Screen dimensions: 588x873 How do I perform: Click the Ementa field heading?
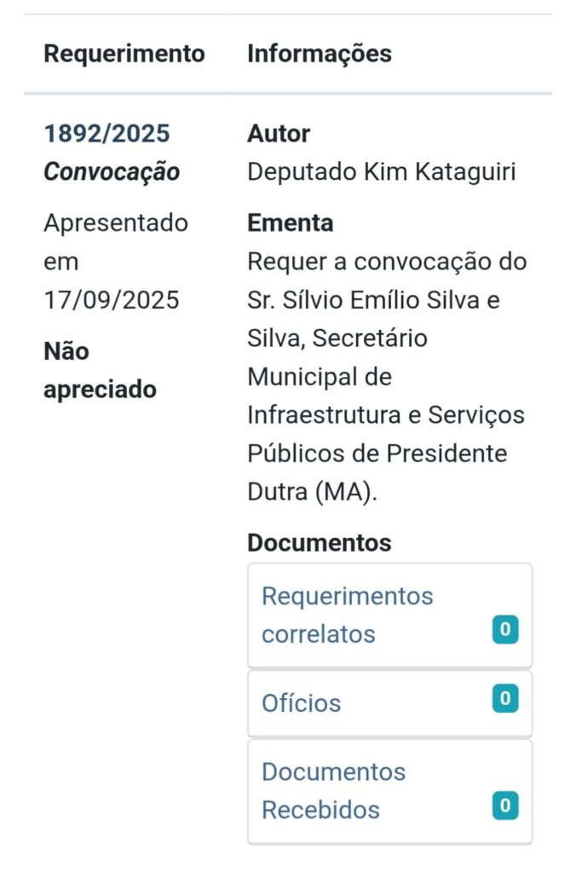point(290,223)
